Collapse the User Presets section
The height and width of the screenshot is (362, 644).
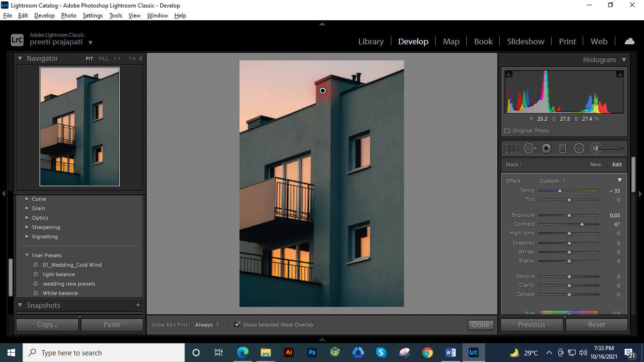[x=27, y=255]
